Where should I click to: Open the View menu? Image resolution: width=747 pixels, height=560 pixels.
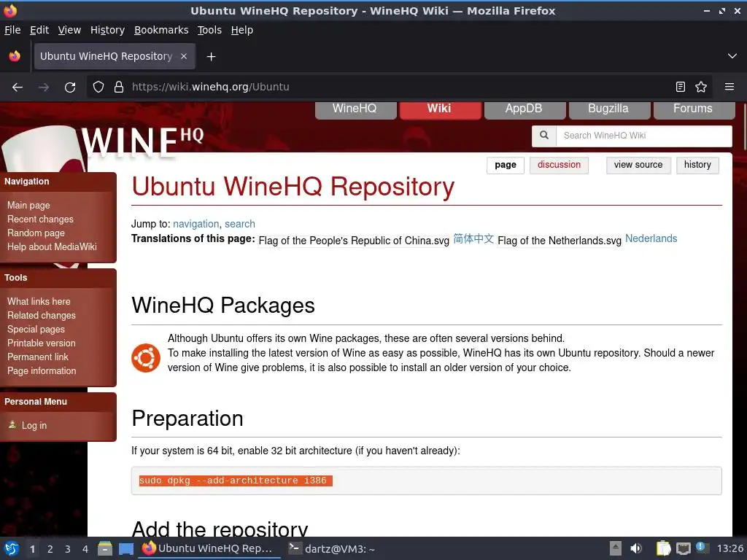pyautogui.click(x=69, y=30)
